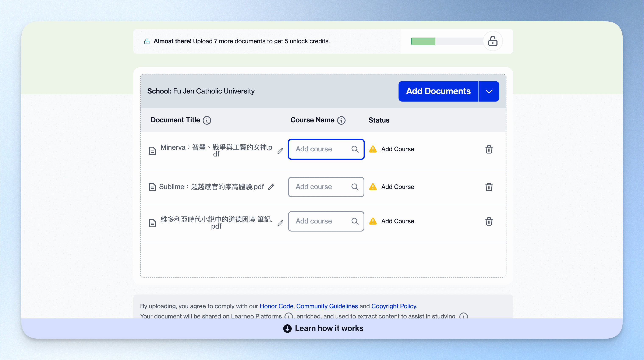The image size is (644, 360).
Task: Delete the Minerva document row
Action: click(489, 149)
